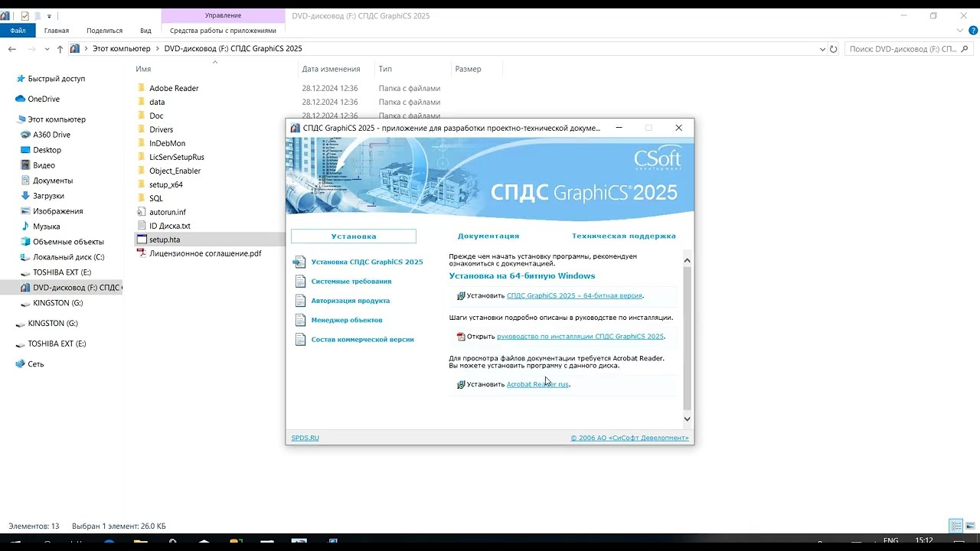
Task: Open the СиСофт Девелопмент copyright link
Action: pyautogui.click(x=629, y=438)
